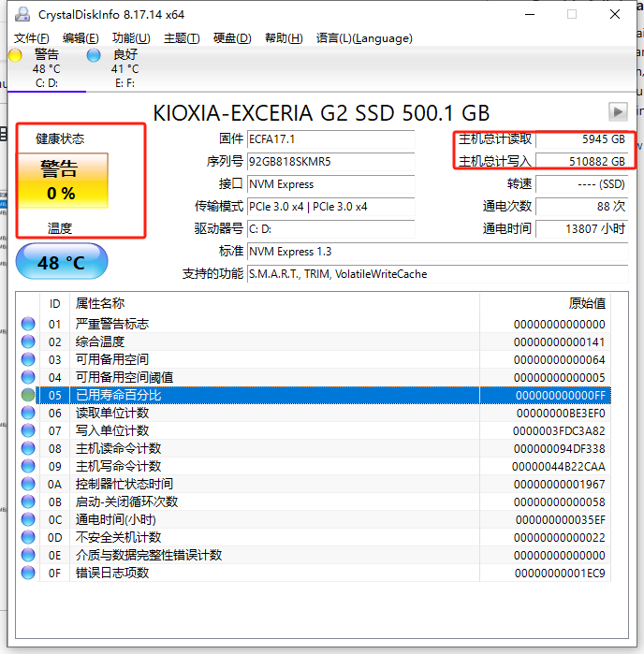Select the 0B 启动-关闭循环次数 row
644x654 pixels.
tap(315, 501)
